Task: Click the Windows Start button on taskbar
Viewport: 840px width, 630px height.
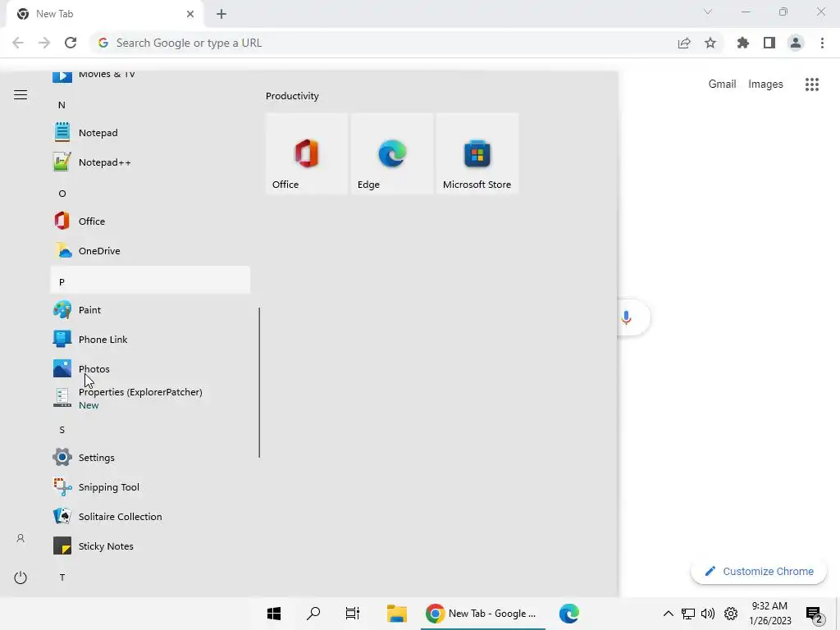Action: (274, 614)
